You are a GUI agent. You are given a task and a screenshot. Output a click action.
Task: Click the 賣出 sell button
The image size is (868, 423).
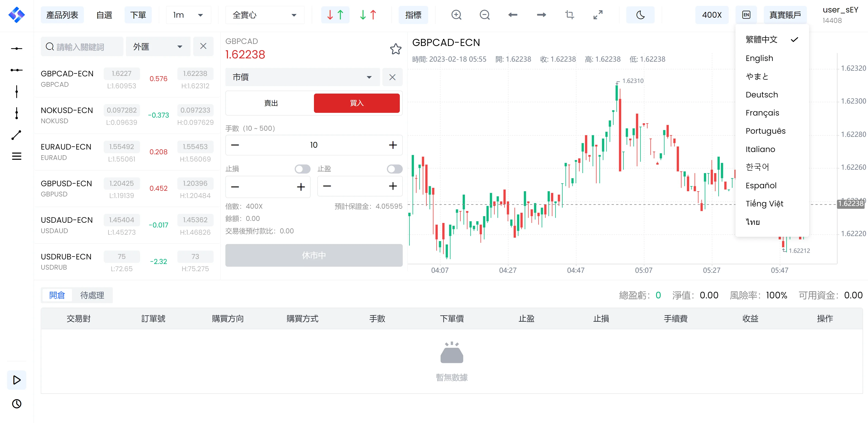pos(271,103)
